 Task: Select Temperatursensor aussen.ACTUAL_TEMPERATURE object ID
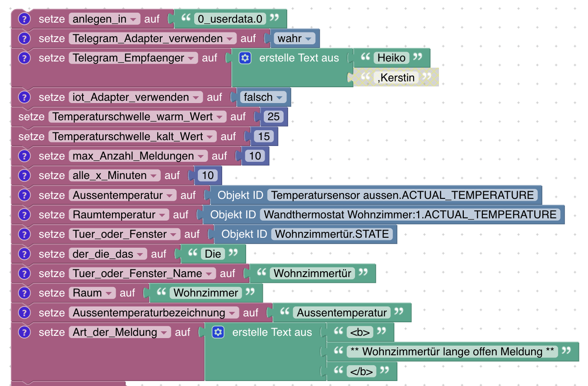pos(403,195)
